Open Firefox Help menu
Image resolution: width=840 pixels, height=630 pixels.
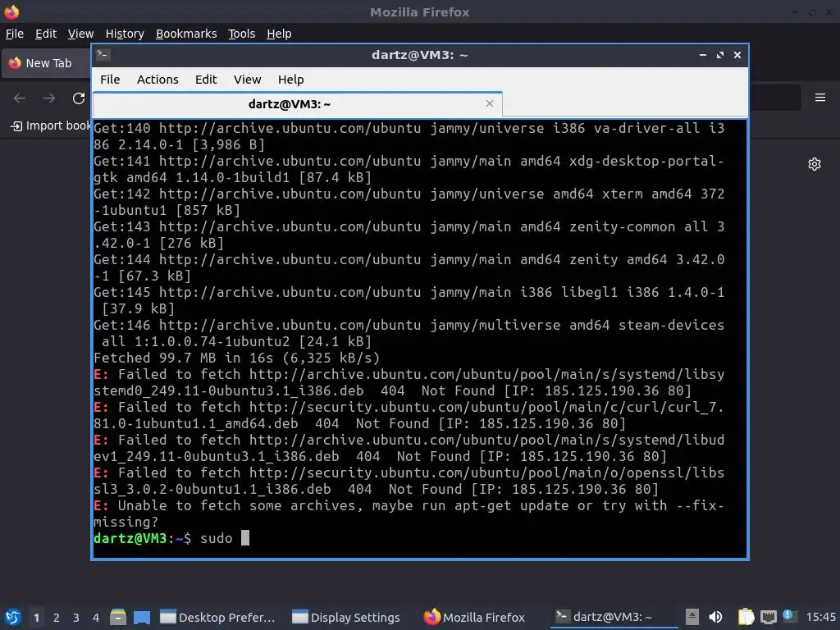coord(279,34)
